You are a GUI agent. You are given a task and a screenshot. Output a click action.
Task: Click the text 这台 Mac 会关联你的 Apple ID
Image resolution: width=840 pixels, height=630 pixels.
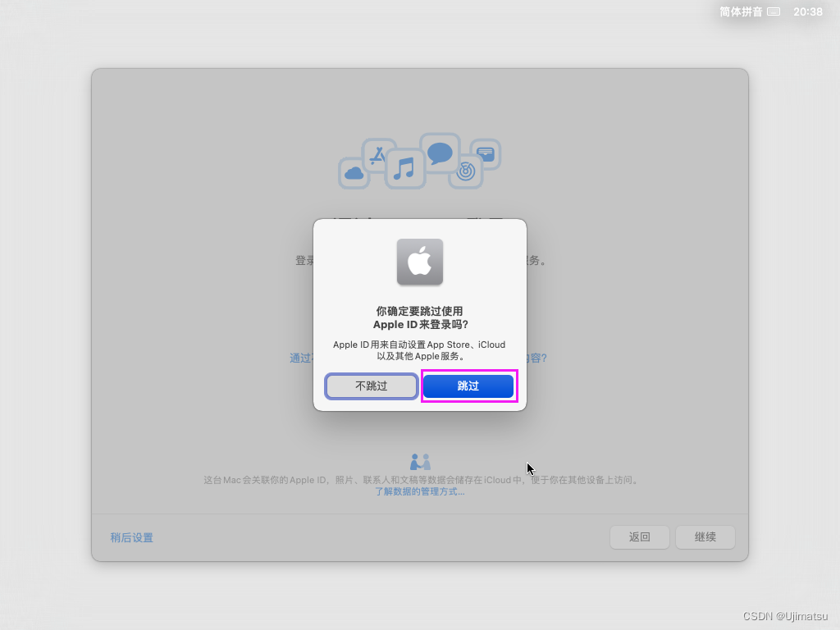click(265, 480)
